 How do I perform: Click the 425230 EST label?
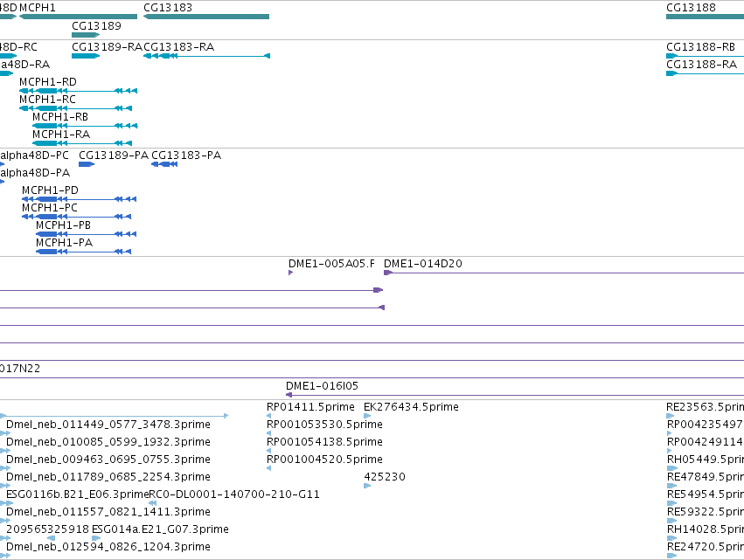(x=385, y=478)
